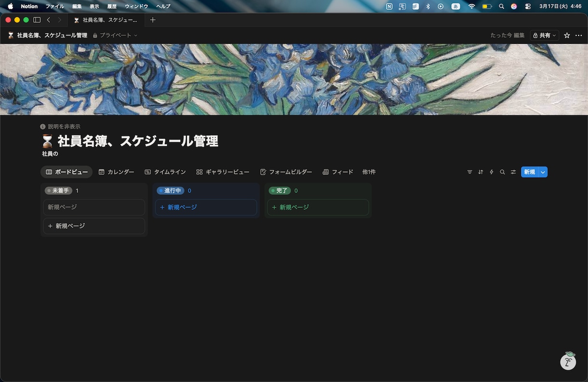Open the three-dot page options menu

click(578, 35)
